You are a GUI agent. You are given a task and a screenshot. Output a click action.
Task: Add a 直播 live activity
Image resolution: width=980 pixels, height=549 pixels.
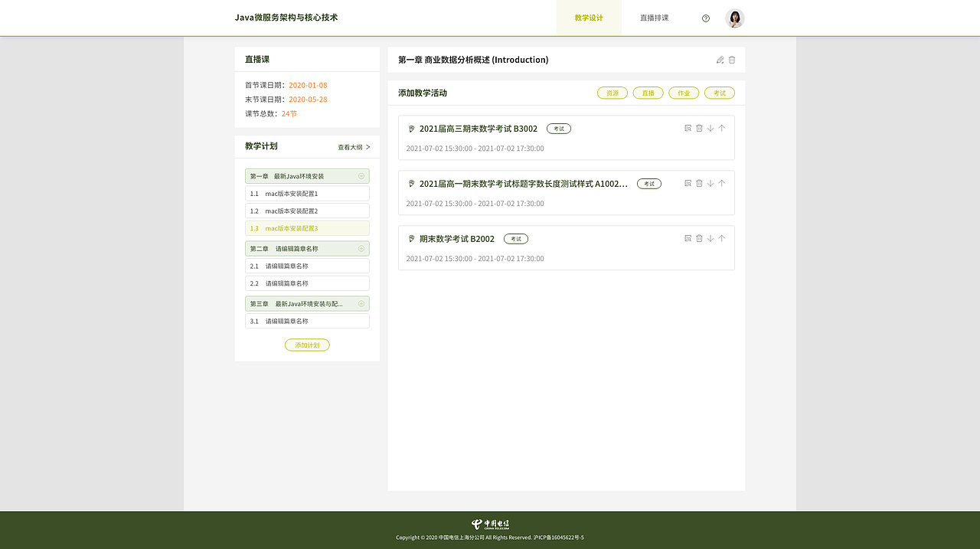click(x=648, y=93)
